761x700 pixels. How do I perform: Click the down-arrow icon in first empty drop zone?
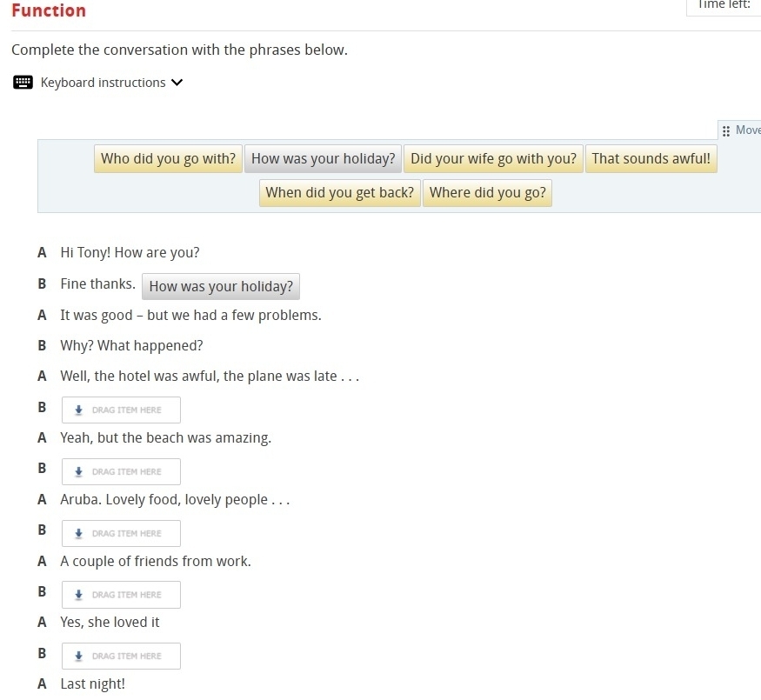78,410
